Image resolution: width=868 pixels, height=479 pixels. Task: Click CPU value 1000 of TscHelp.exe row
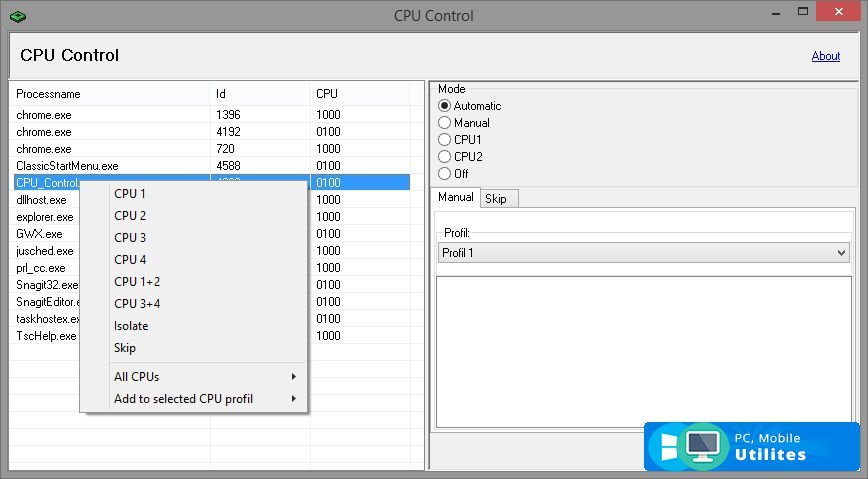click(x=328, y=336)
